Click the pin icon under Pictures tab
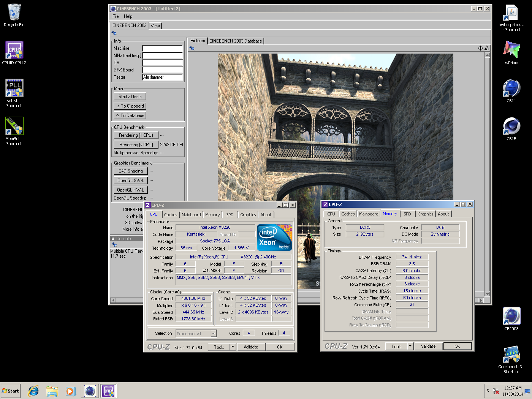Screen dimensions: 532x399 (192, 48)
